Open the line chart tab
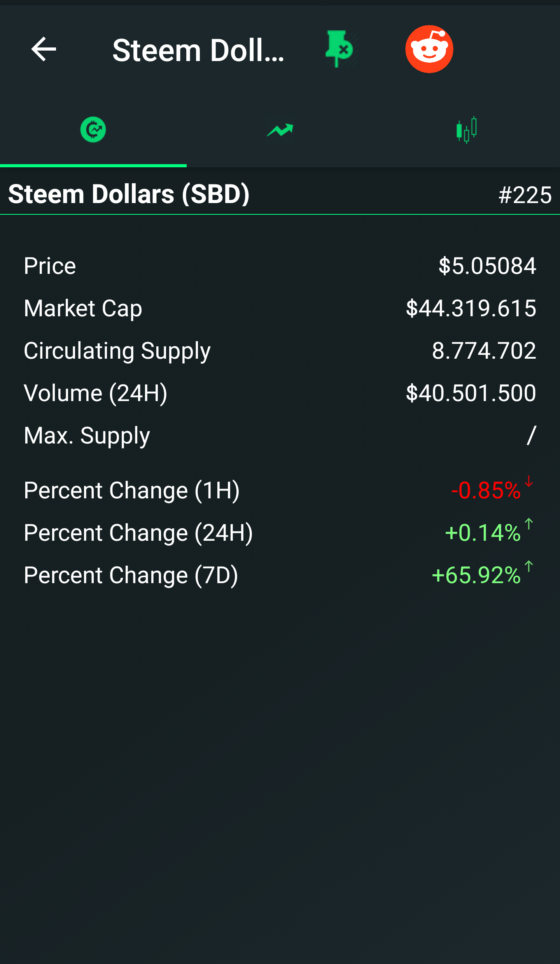 (280, 130)
